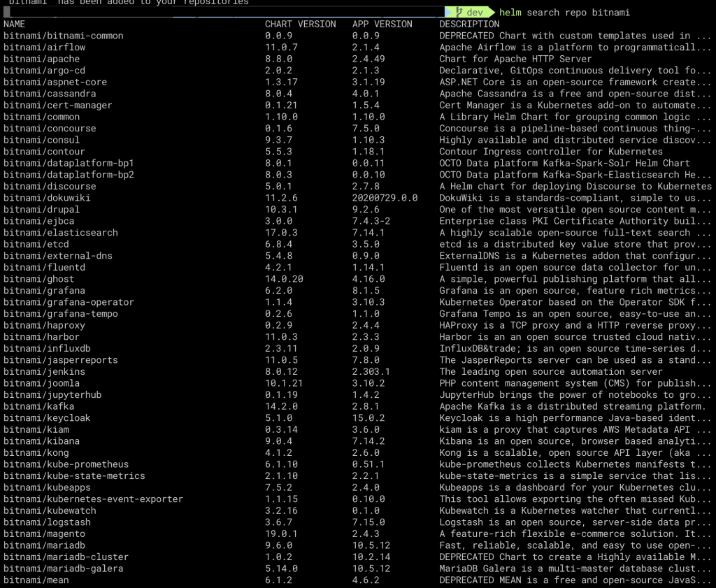
Task: Select bitnami/kube-state-metrics row name
Action: pos(74,476)
